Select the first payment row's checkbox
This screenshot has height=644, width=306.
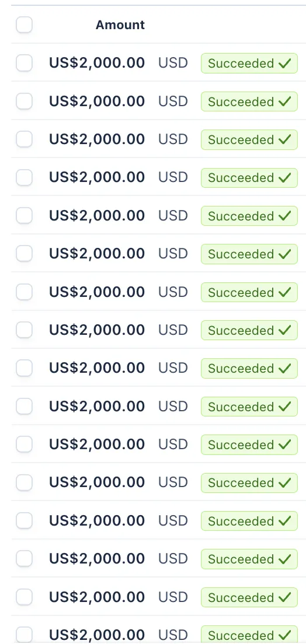tap(25, 63)
